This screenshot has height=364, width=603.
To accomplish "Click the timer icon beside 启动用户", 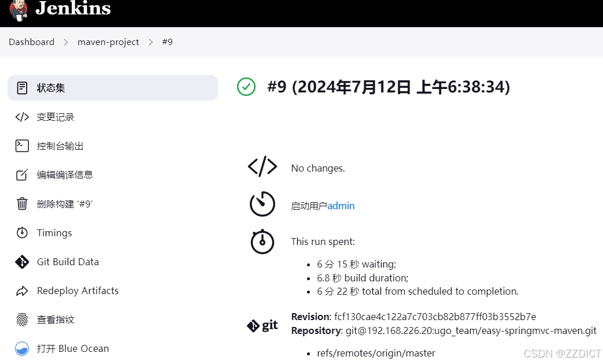I will pos(262,204).
